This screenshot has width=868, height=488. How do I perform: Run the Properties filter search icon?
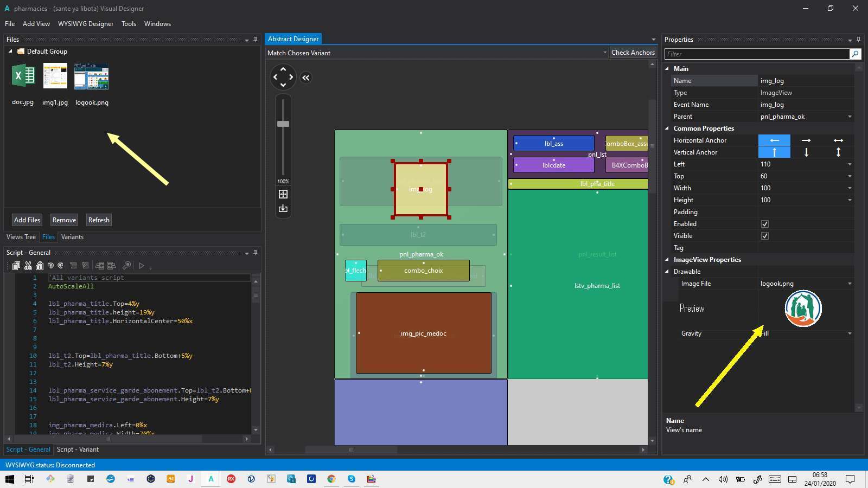pos(855,54)
